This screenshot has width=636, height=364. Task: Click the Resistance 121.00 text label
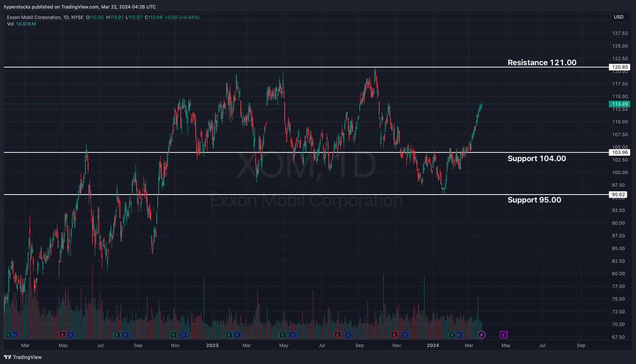tap(542, 63)
